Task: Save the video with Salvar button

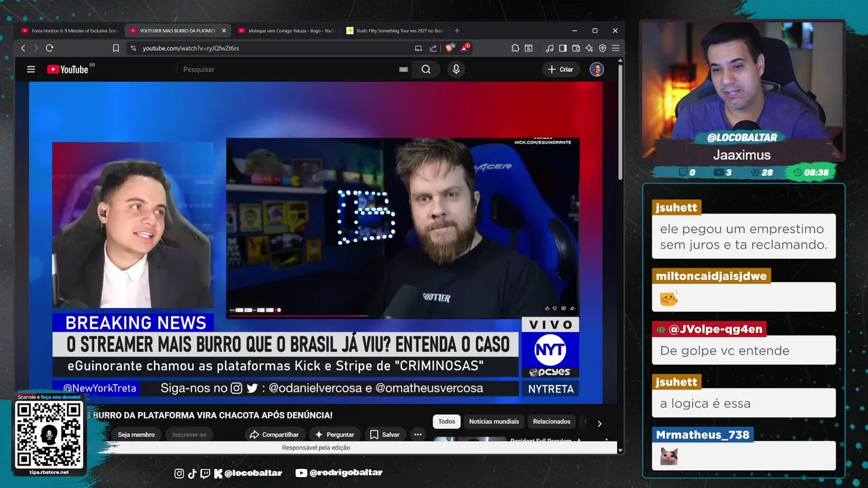Action: 384,434
